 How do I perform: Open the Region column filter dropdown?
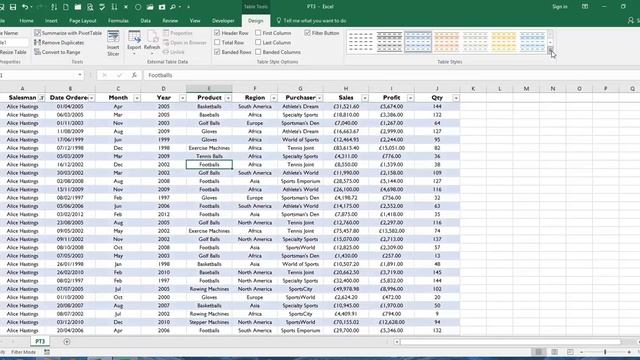274,98
